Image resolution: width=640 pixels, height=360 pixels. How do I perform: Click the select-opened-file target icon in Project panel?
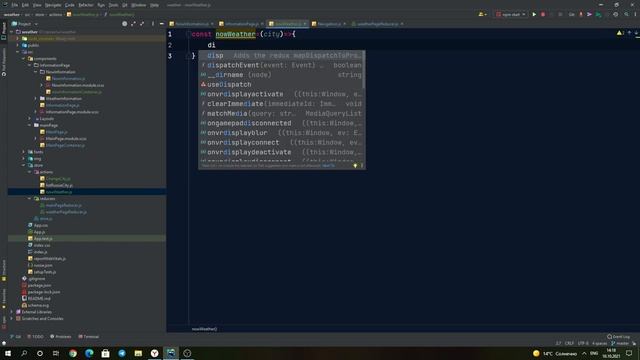[124, 24]
